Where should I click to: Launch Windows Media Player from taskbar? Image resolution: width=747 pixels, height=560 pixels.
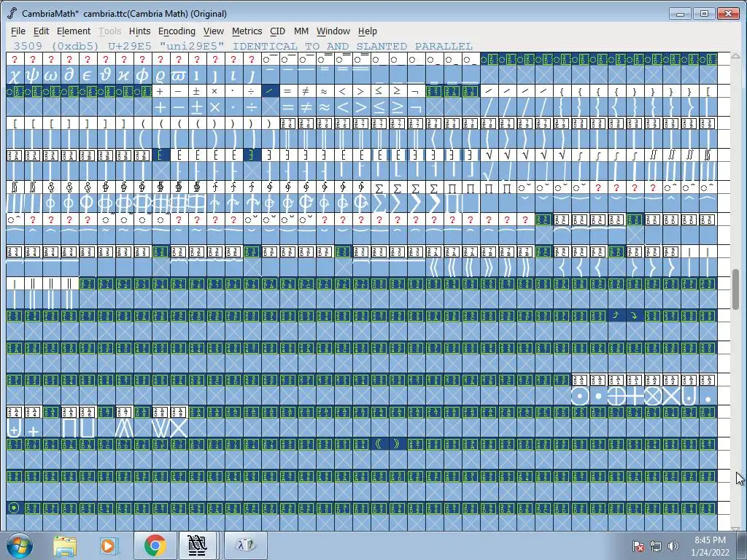point(108,545)
